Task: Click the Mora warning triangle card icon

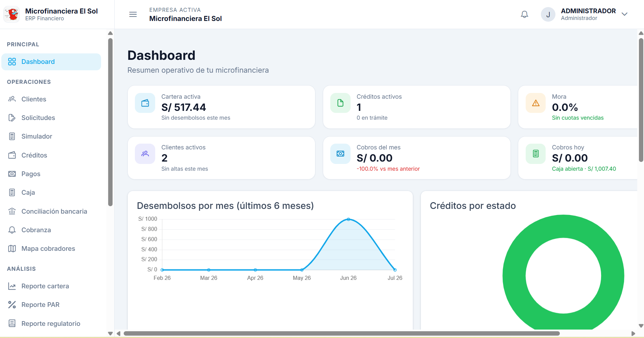Action: [x=536, y=103]
